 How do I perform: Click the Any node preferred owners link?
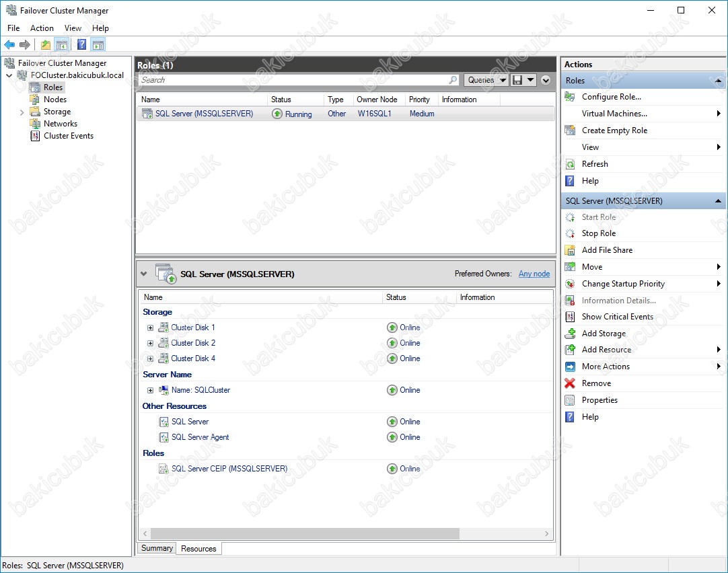(534, 274)
